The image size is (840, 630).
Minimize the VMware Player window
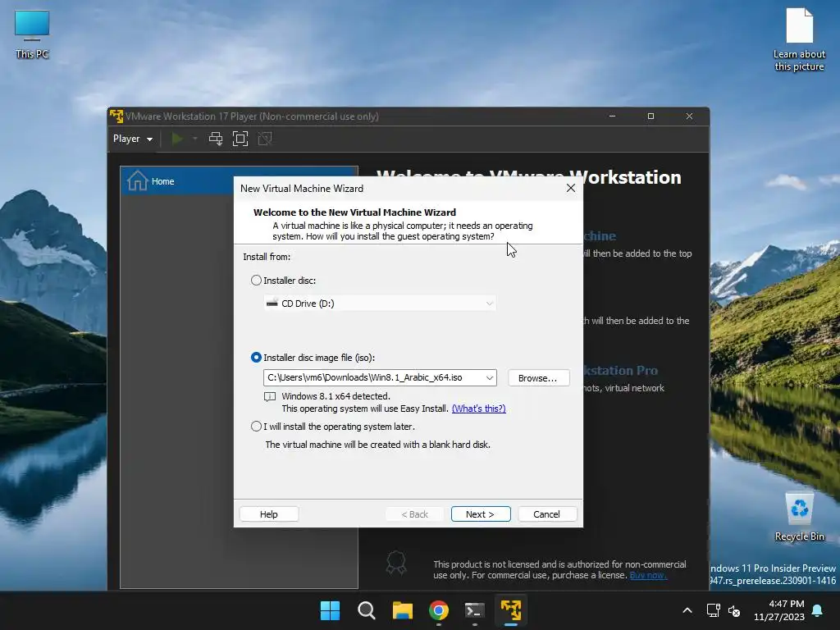point(612,116)
